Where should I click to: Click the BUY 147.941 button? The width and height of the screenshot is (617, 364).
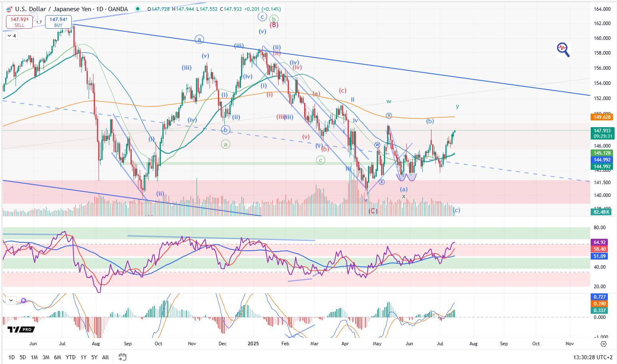(58, 22)
